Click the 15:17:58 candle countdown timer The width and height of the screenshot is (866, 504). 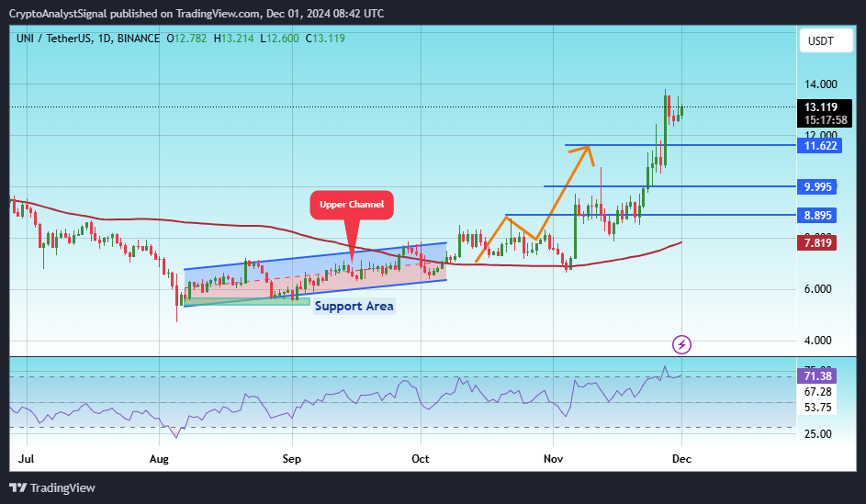[x=826, y=120]
